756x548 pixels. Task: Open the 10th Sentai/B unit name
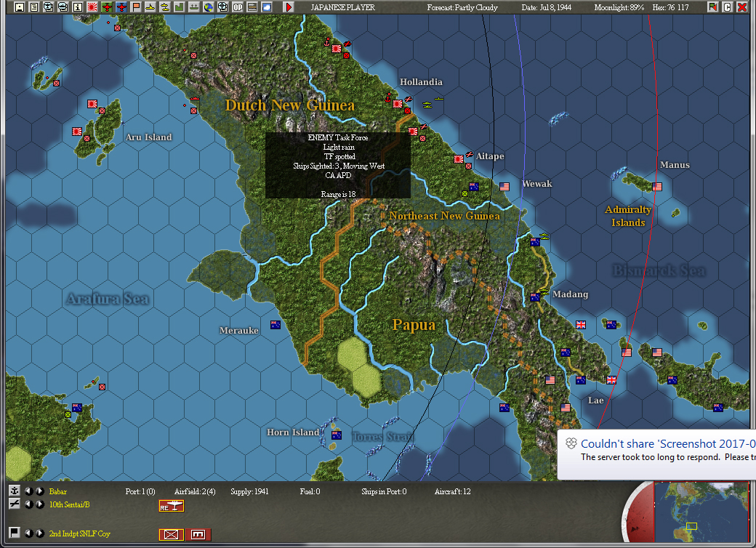[x=70, y=504]
